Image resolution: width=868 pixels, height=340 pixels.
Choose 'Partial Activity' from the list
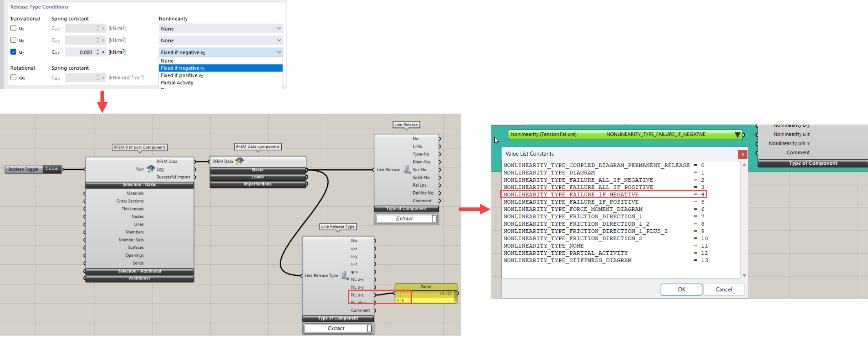tap(177, 83)
